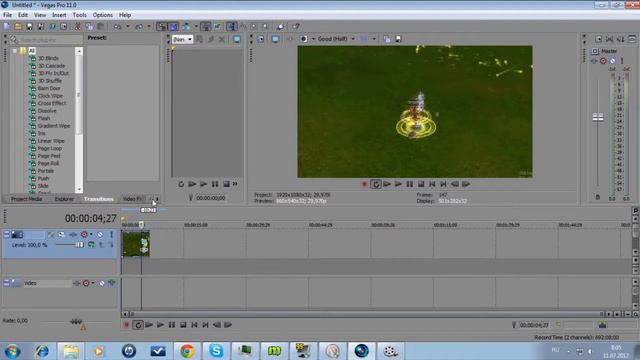640x360 pixels.
Task: Toggle loop playback under the preview
Action: point(376,184)
